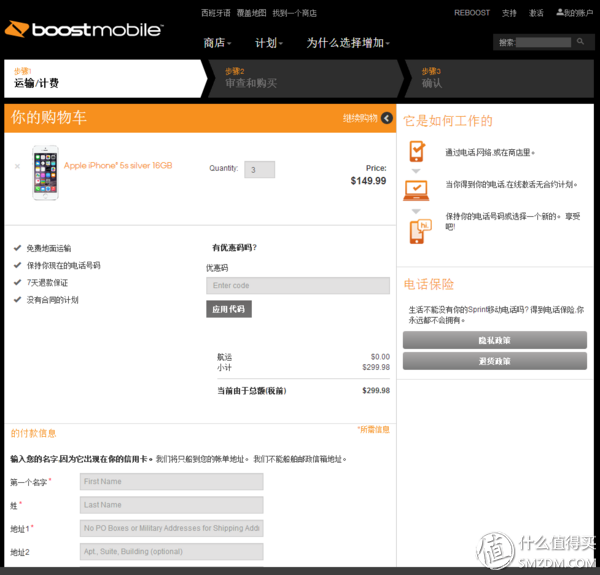Click the continue shopping back arrow icon
The height and width of the screenshot is (575, 600).
tap(386, 118)
